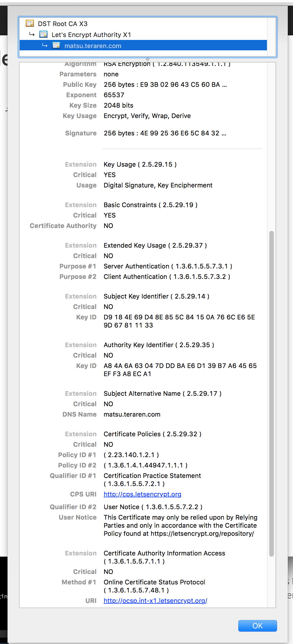Select the DST Root CA X3 row
Screen dimensions: 293x644
[143, 24]
